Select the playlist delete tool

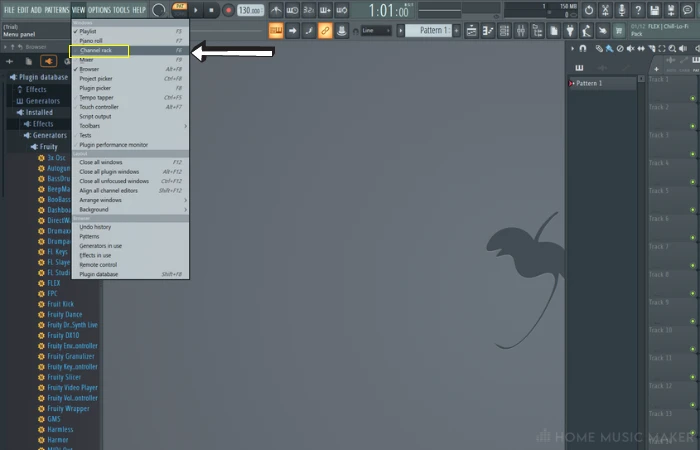pyautogui.click(x=620, y=49)
